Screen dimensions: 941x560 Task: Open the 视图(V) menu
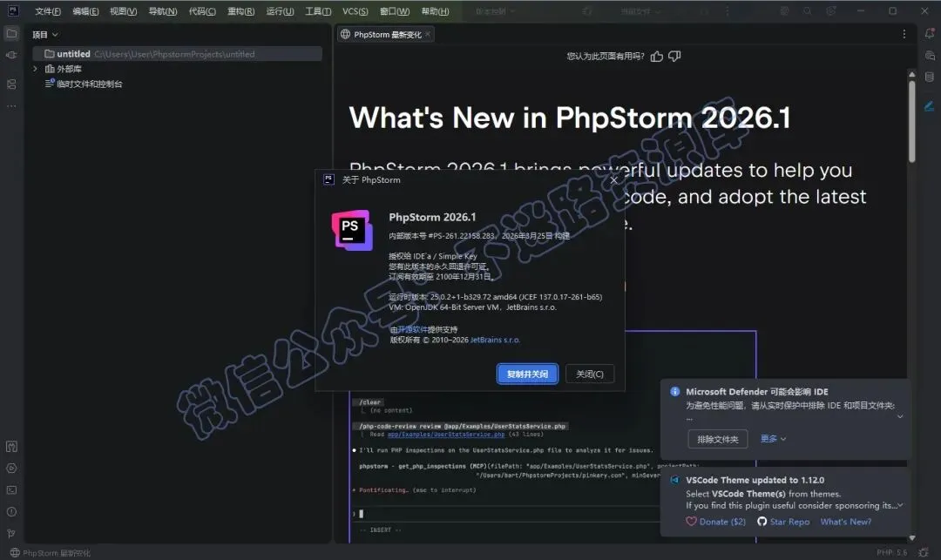click(123, 11)
